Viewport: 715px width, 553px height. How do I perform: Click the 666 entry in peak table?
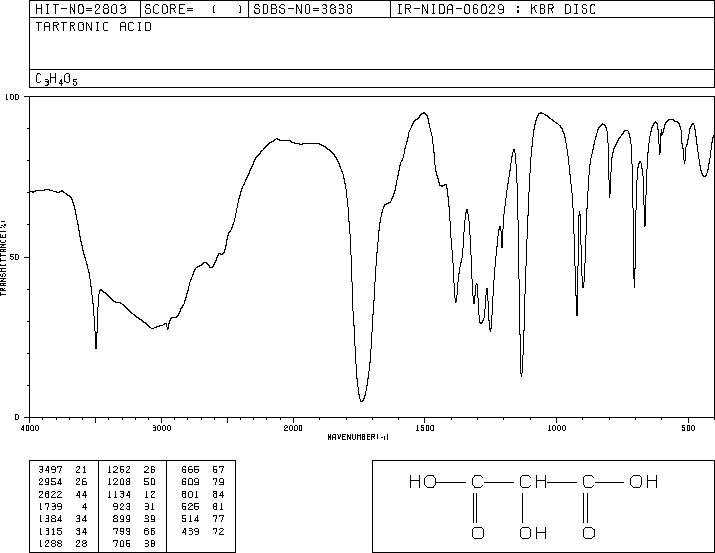click(190, 470)
